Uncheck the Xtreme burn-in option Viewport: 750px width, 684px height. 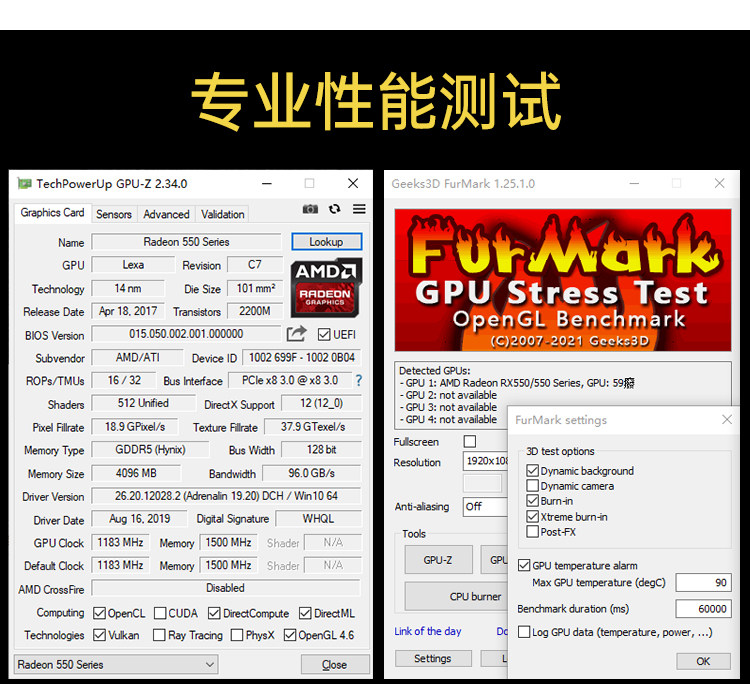[532, 516]
